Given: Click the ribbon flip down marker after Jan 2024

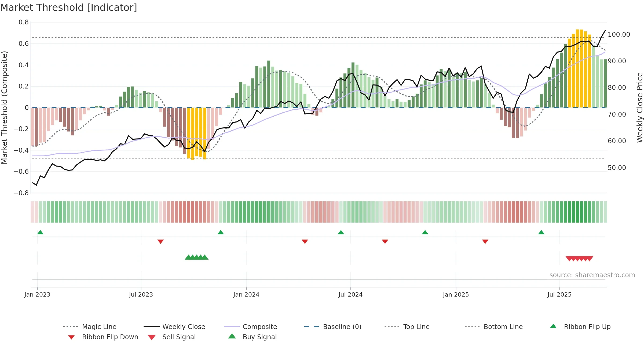Looking at the screenshot, I should pos(305,242).
